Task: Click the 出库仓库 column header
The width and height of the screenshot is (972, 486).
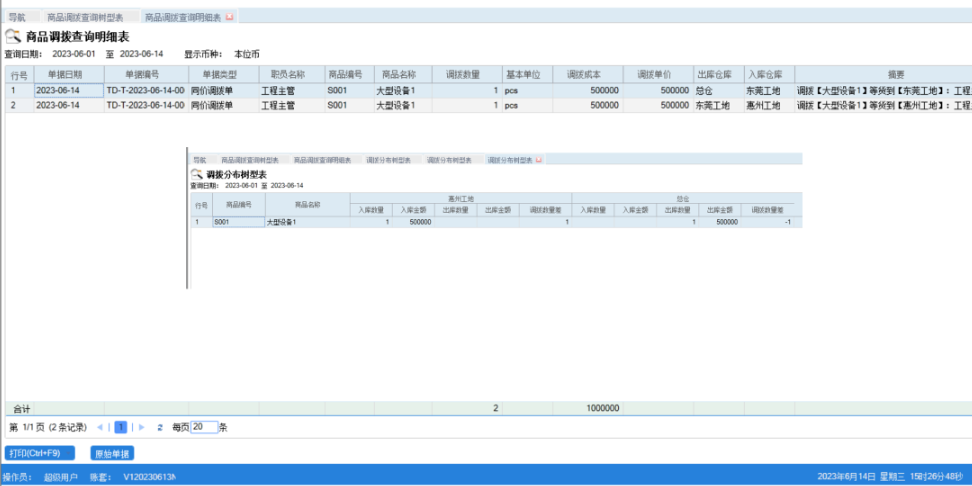Action: (x=714, y=75)
